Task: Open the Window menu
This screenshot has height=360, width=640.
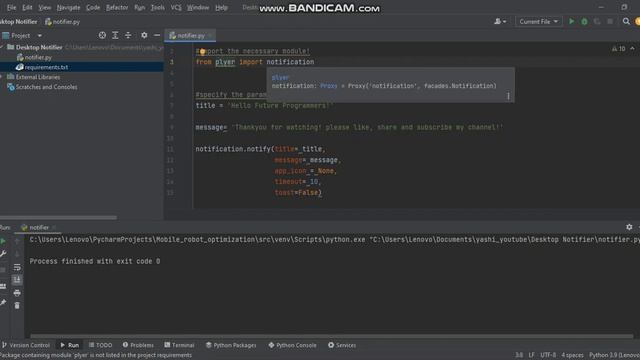Action: pyautogui.click(x=198, y=7)
